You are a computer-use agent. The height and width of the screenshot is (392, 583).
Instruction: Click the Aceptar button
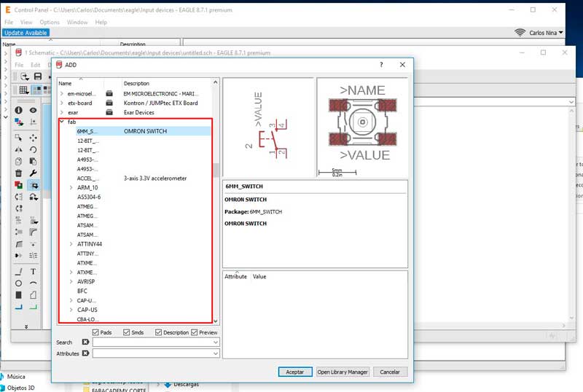[x=295, y=372]
